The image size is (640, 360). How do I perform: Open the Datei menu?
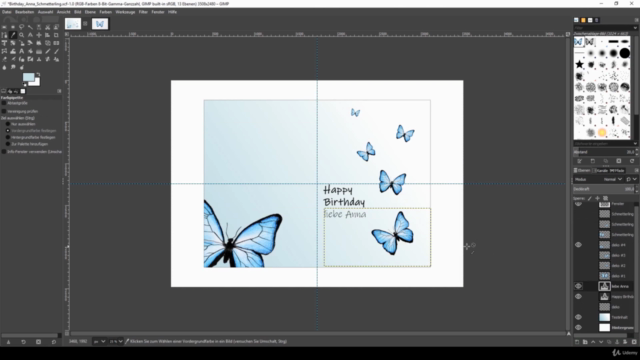7,12
